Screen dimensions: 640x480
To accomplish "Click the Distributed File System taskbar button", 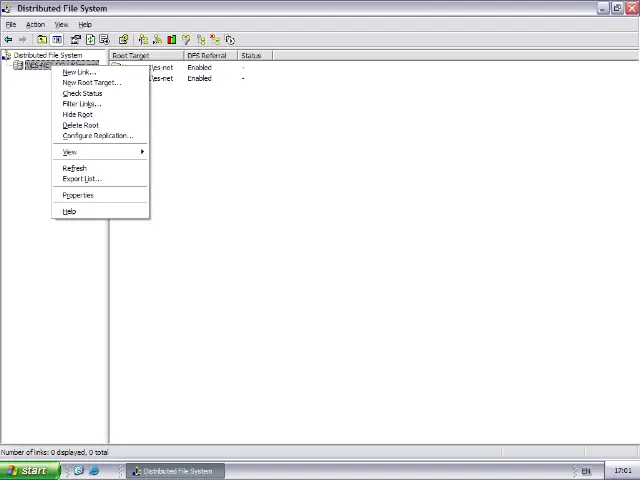I will (173, 471).
